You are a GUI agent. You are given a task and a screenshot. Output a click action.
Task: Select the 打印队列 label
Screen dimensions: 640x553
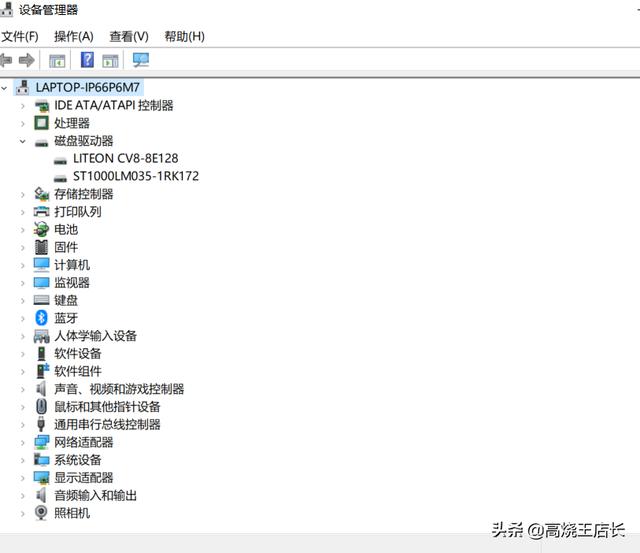pyautogui.click(x=78, y=211)
